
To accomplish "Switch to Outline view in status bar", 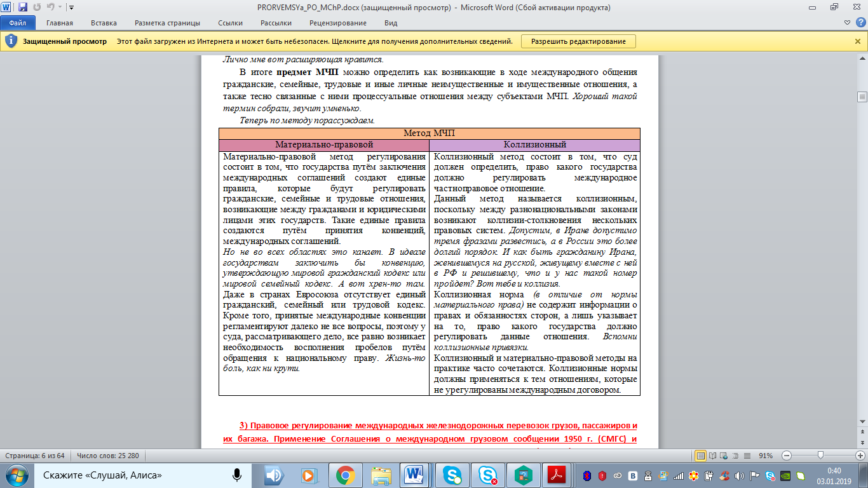I will coord(735,456).
